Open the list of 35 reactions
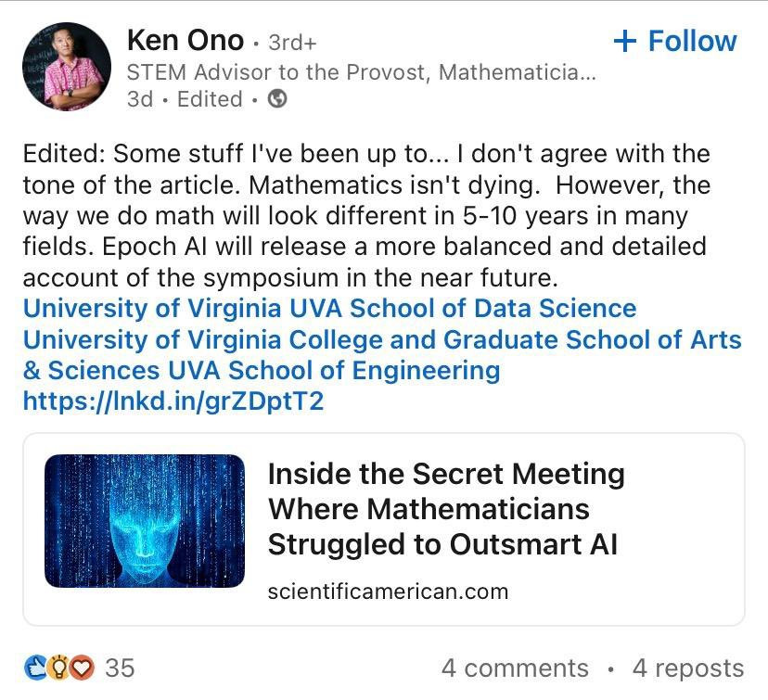The width and height of the screenshot is (768, 700). point(120,668)
